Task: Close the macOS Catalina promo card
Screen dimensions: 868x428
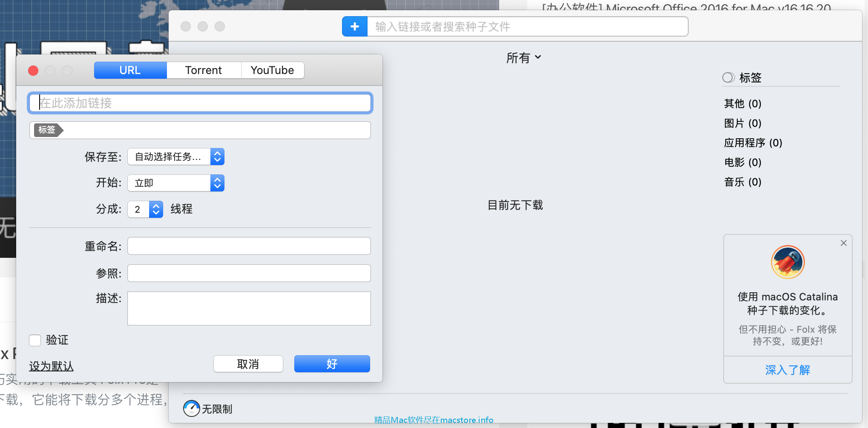Action: [x=843, y=243]
